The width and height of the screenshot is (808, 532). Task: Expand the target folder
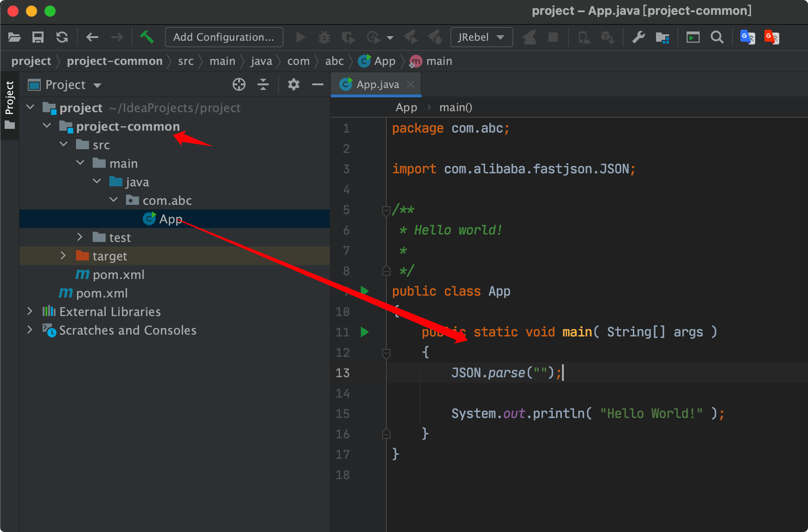[x=63, y=256]
